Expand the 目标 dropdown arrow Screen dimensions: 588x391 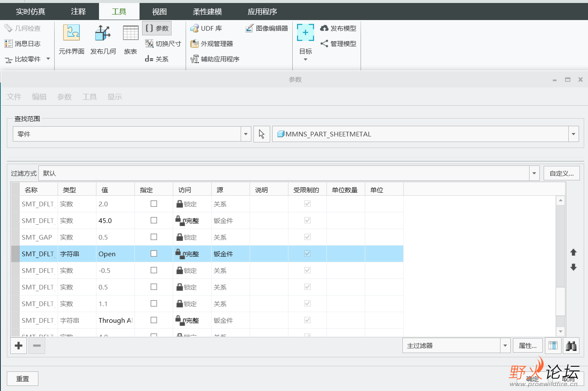[306, 60]
